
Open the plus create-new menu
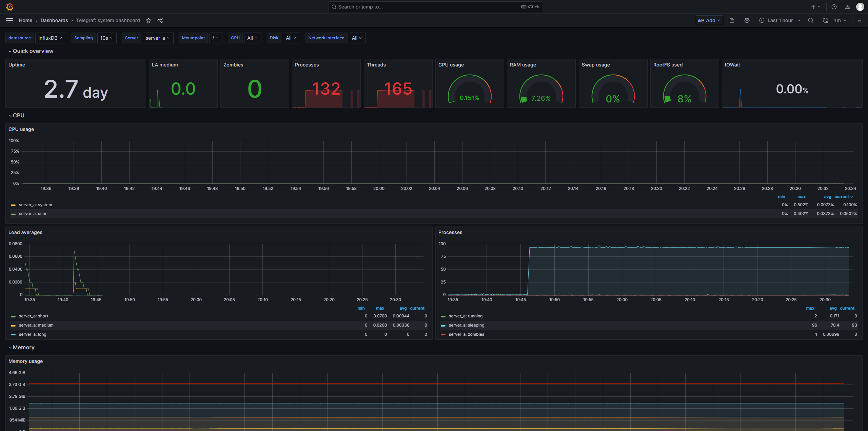pos(816,7)
